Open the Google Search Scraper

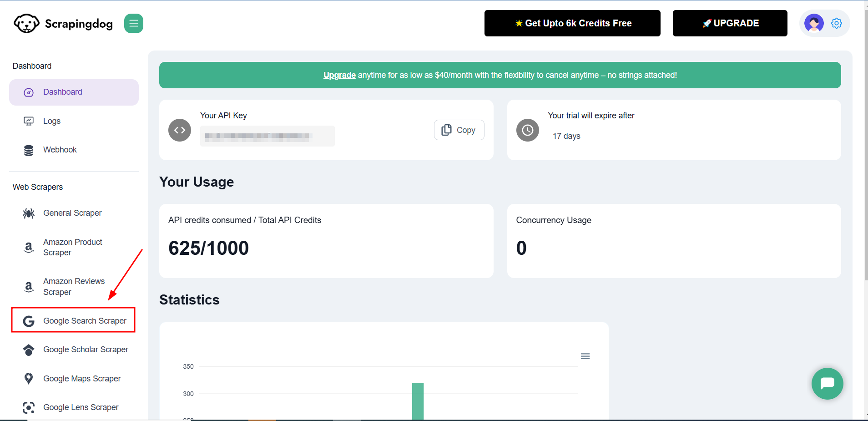tap(84, 320)
